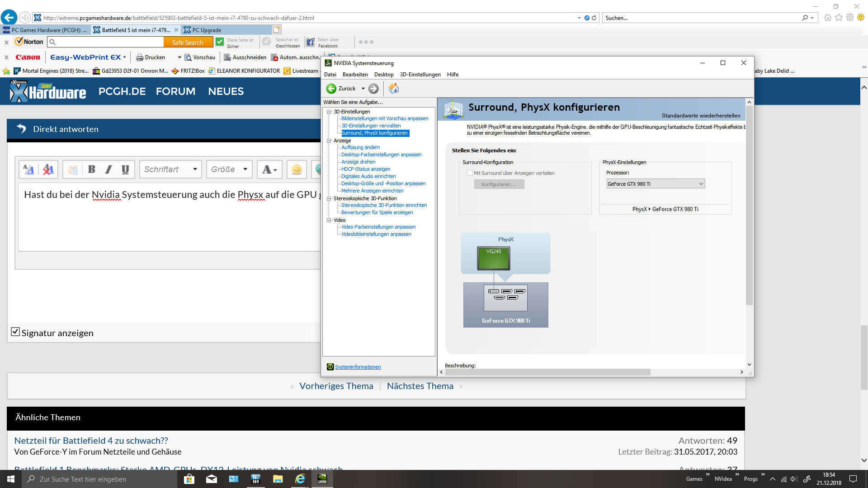Viewport: 868px width, 488px height.
Task: Click the Canon logo in toolbar
Action: pyautogui.click(x=28, y=57)
